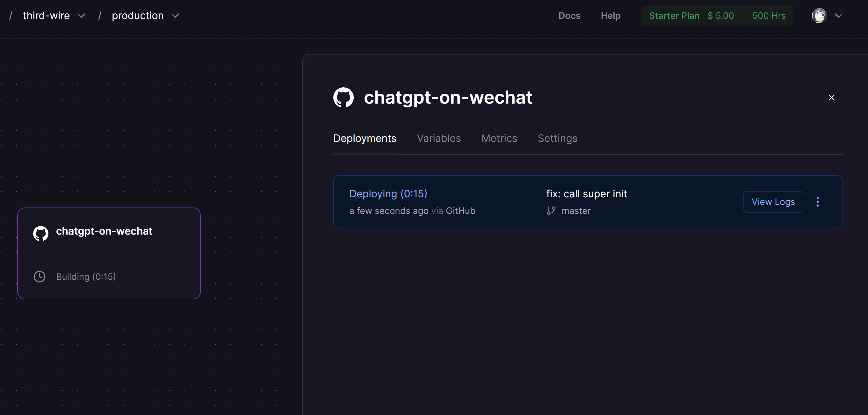This screenshot has width=868, height=415.
Task: Click the Building (0:15) status on card
Action: pos(86,276)
